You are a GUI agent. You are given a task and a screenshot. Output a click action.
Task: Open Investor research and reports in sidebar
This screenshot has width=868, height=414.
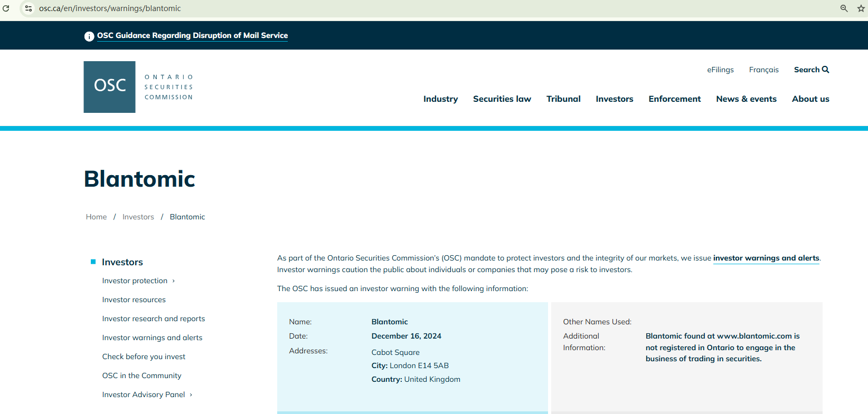tap(154, 319)
